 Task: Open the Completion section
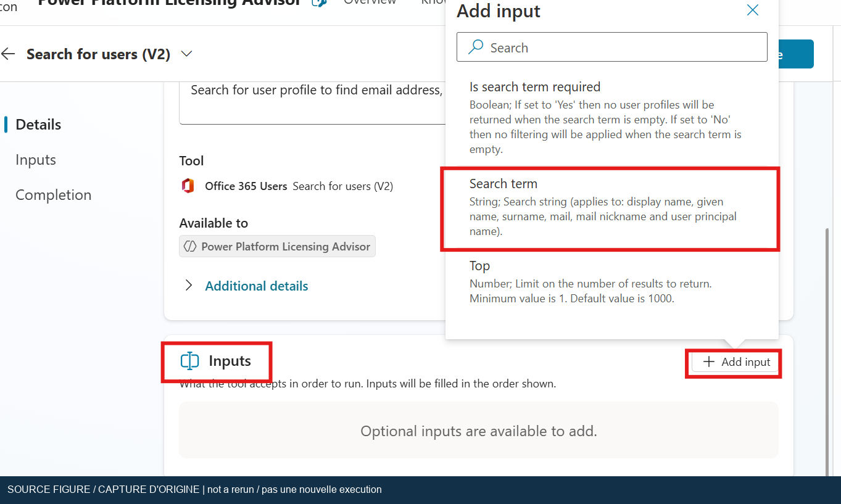[53, 195]
